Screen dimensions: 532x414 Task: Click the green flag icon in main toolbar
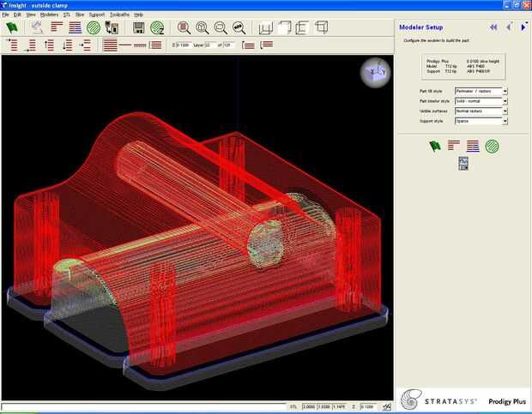[x=11, y=27]
